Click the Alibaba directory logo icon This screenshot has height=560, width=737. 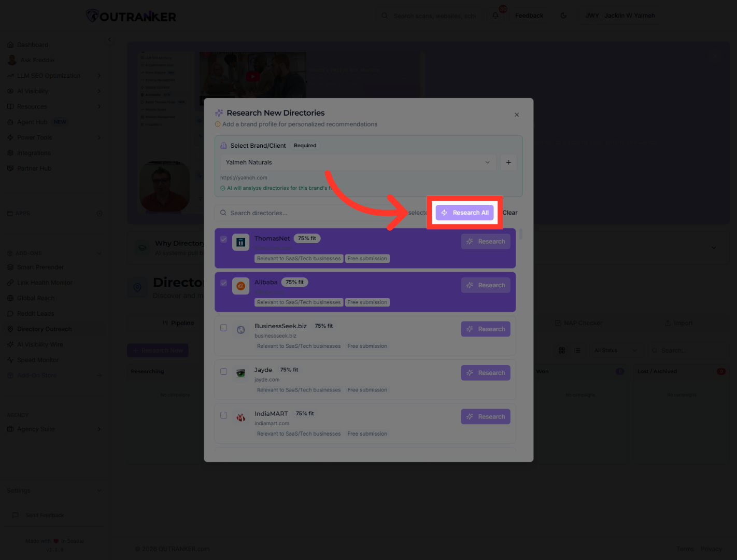(240, 286)
